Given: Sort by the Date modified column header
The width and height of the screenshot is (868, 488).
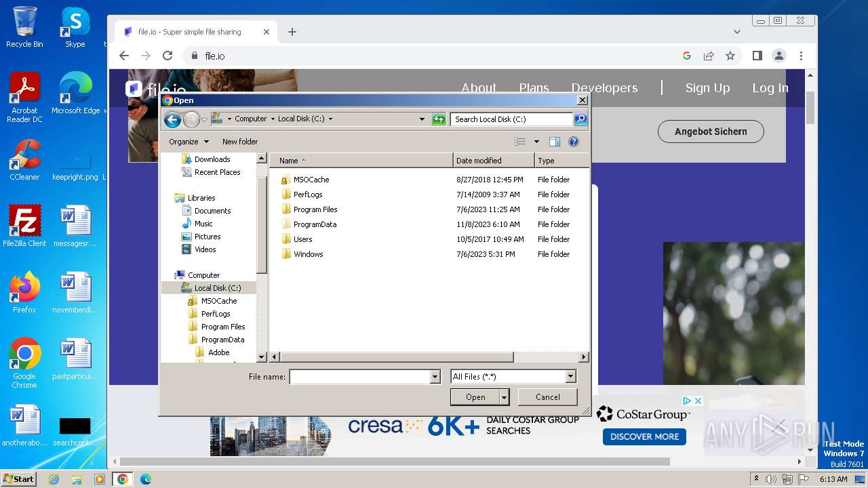Looking at the screenshot, I should 494,161.
